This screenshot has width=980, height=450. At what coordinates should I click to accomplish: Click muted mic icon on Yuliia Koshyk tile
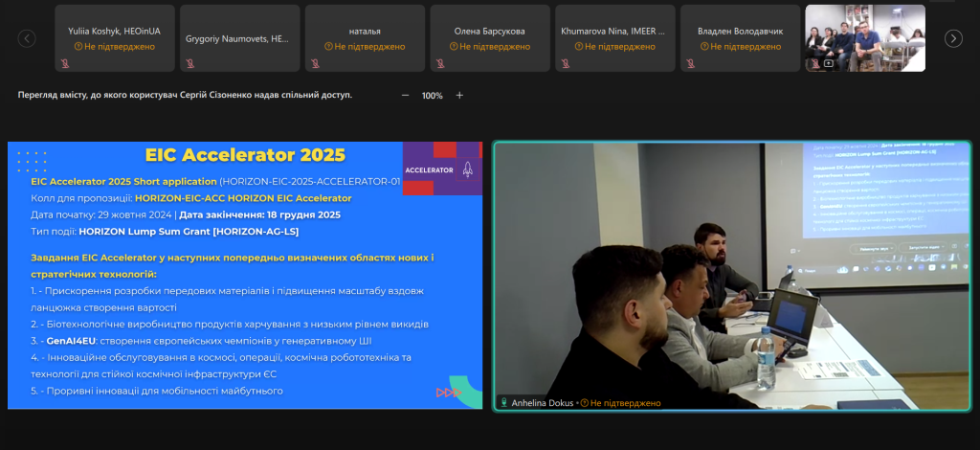tap(64, 63)
